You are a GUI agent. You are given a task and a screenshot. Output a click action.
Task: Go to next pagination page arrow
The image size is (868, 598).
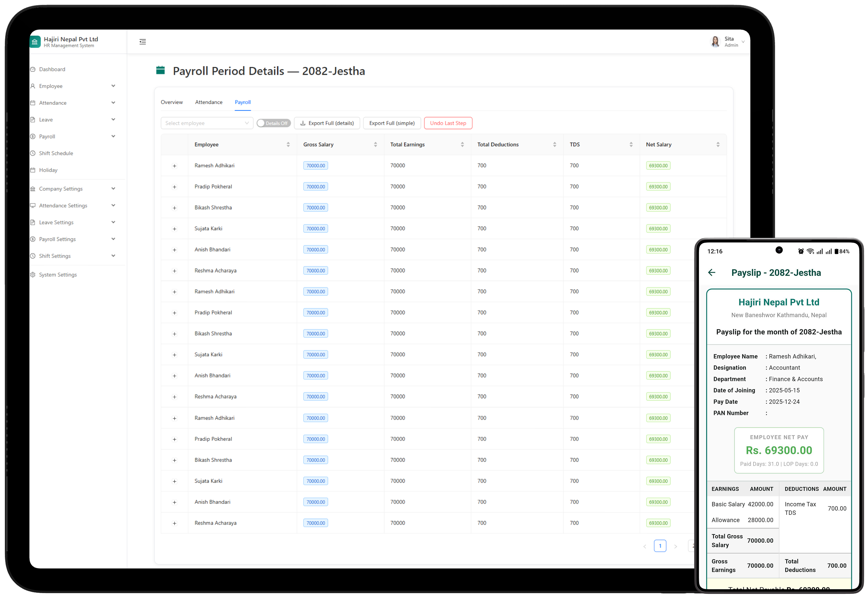(x=676, y=546)
